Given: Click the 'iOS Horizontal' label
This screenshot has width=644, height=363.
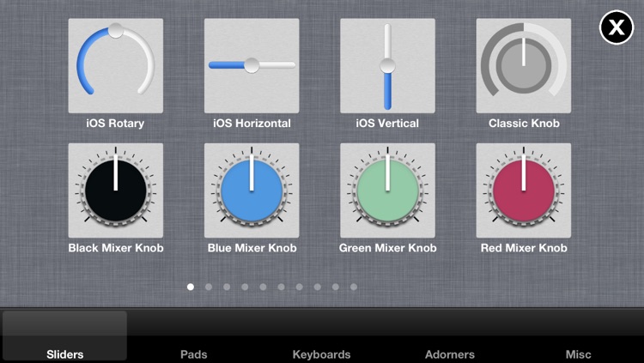Looking at the screenshot, I should pyautogui.click(x=252, y=124).
